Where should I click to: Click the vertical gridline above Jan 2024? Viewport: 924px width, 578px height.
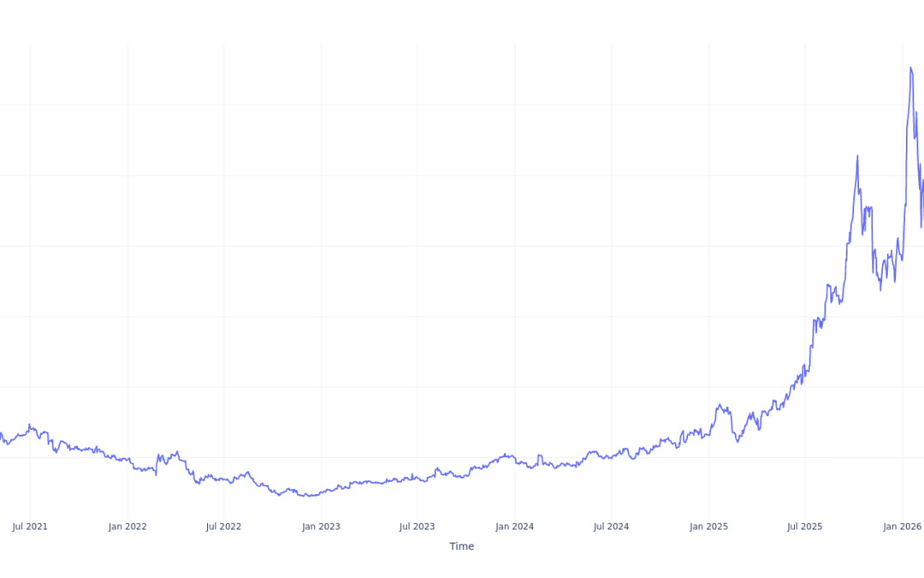[515, 257]
